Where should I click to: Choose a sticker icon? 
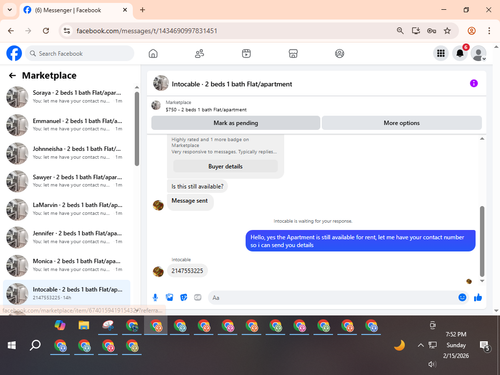[x=184, y=297]
